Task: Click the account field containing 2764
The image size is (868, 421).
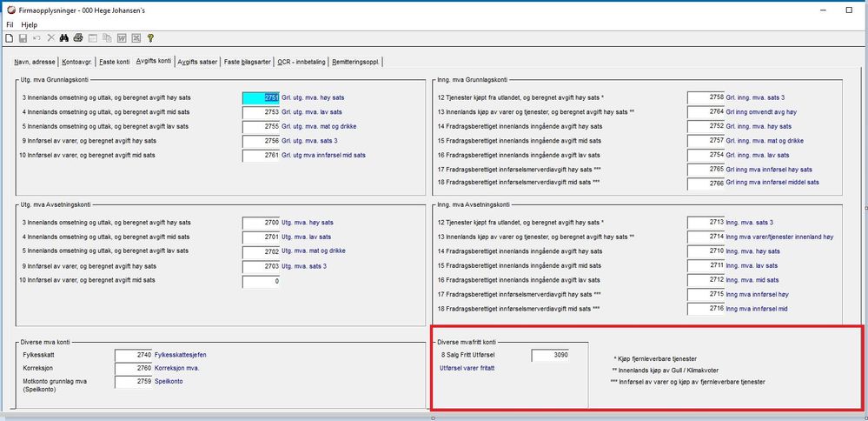Action: click(706, 112)
